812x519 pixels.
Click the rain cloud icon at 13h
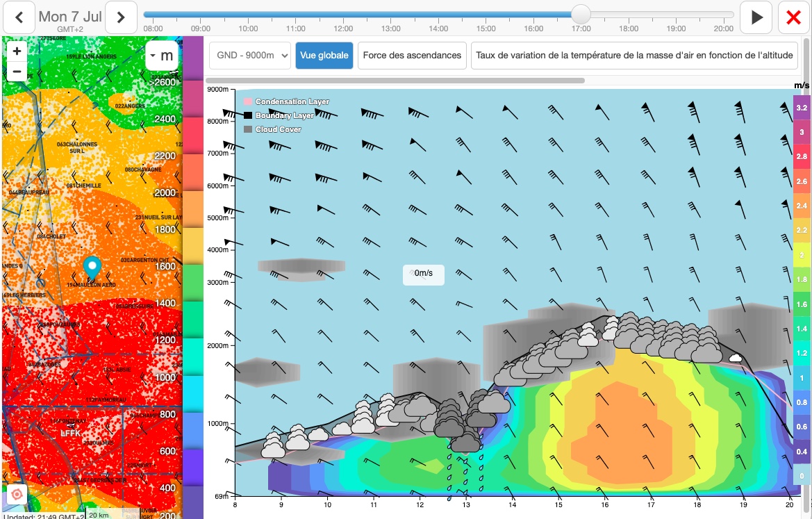tap(465, 442)
